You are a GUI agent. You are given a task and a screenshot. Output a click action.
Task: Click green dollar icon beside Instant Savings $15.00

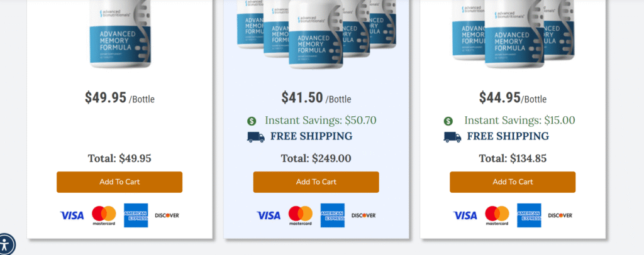pyautogui.click(x=448, y=121)
